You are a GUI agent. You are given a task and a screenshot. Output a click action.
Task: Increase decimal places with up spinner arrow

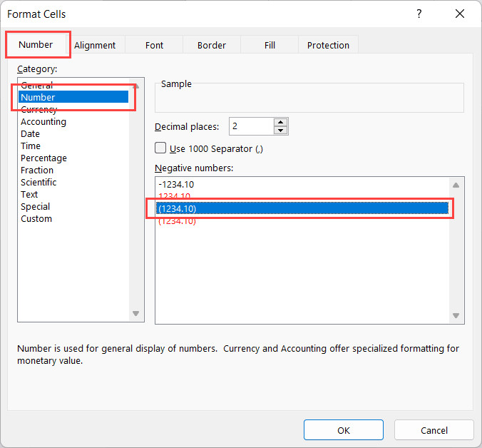pos(281,123)
